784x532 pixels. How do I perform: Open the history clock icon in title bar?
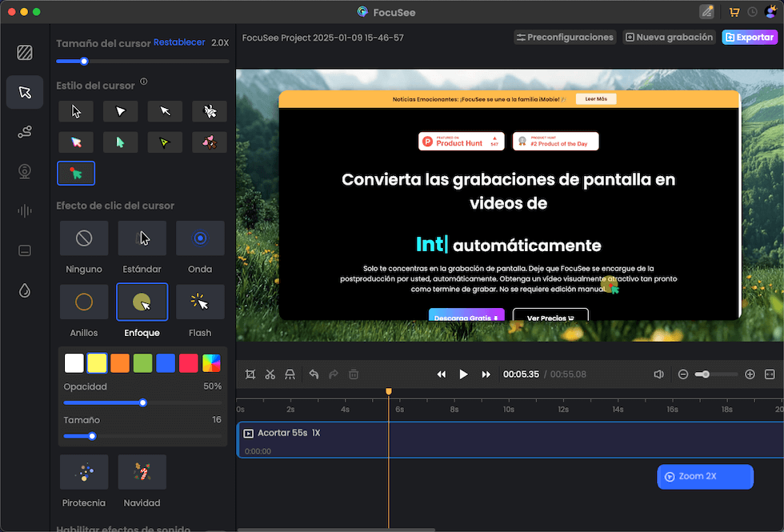click(x=752, y=12)
